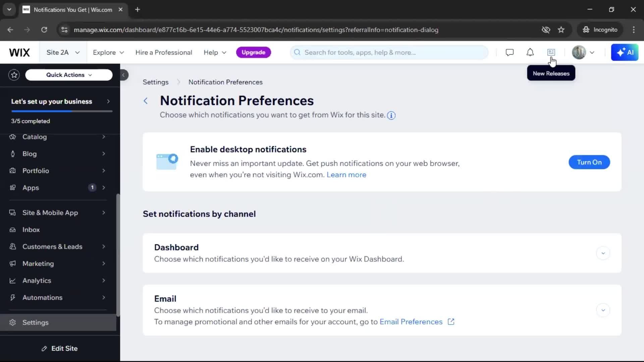The width and height of the screenshot is (644, 362).
Task: Open Chrome menu three dots
Action: pos(634,30)
